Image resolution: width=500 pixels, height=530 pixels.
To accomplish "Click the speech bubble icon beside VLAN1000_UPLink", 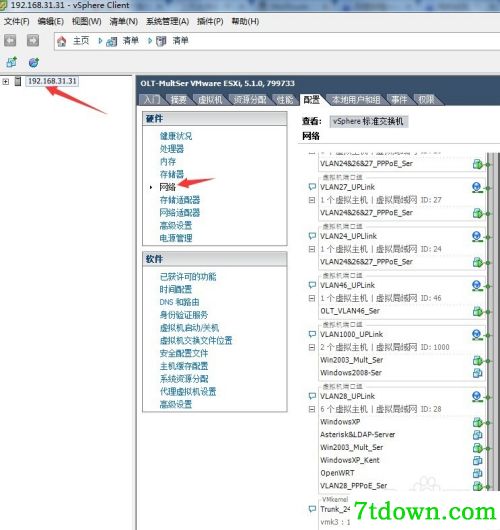I will point(312,334).
